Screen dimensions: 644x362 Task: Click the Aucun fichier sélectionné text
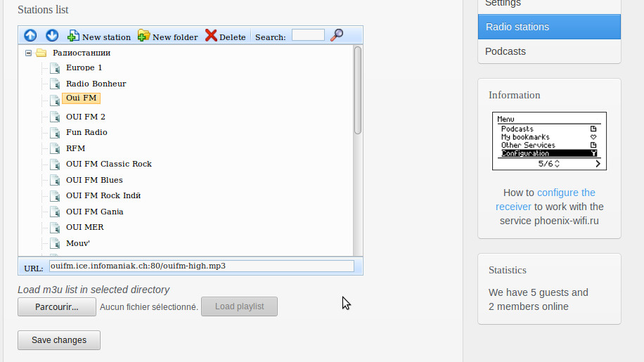(148, 307)
